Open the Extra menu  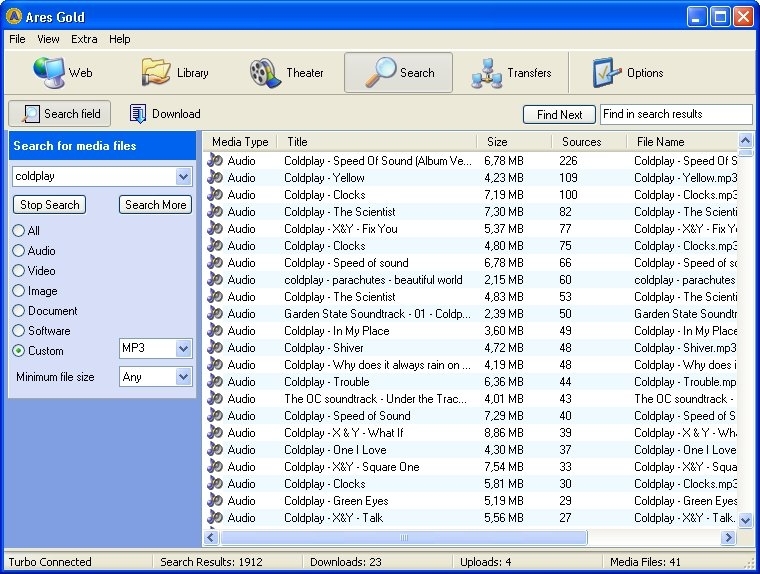point(84,39)
